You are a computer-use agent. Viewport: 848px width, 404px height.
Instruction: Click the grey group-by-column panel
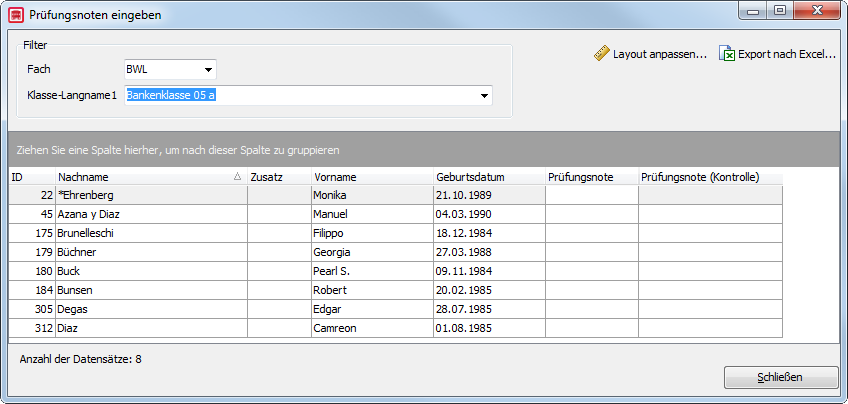click(425, 150)
